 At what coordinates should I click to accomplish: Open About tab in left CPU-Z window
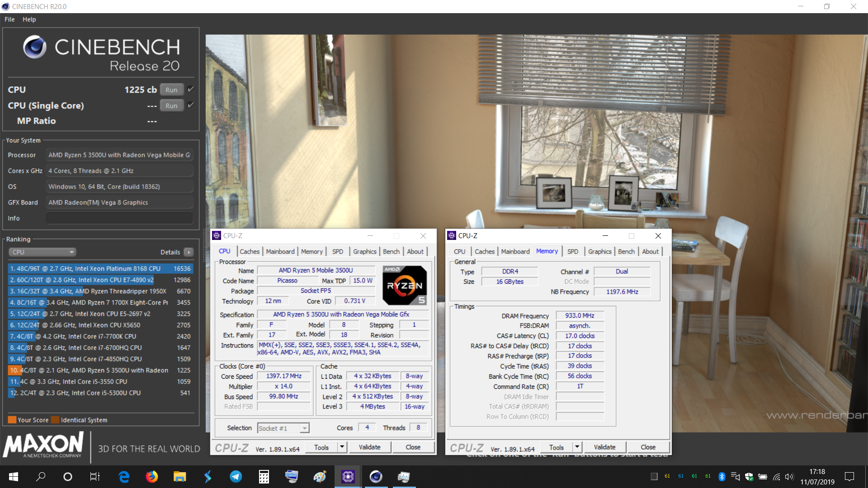pos(415,252)
